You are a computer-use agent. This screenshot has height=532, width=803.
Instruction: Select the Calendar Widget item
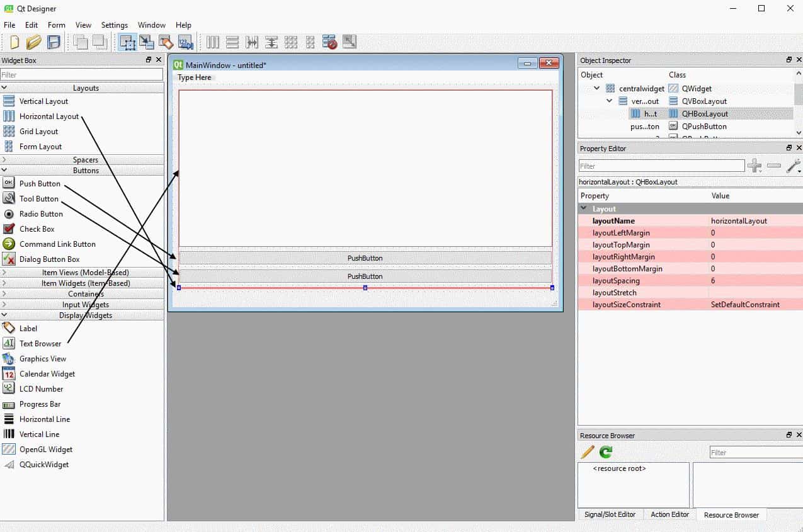pyautogui.click(x=47, y=374)
